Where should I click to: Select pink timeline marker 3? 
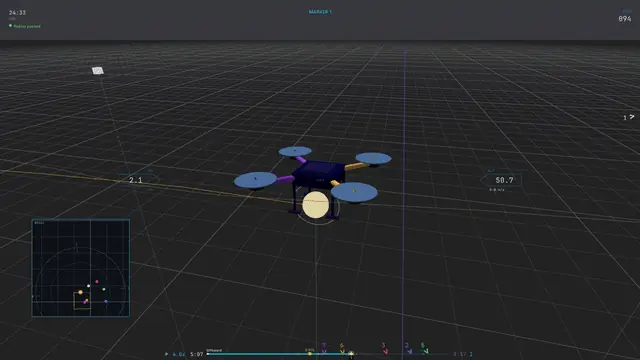coord(384,348)
